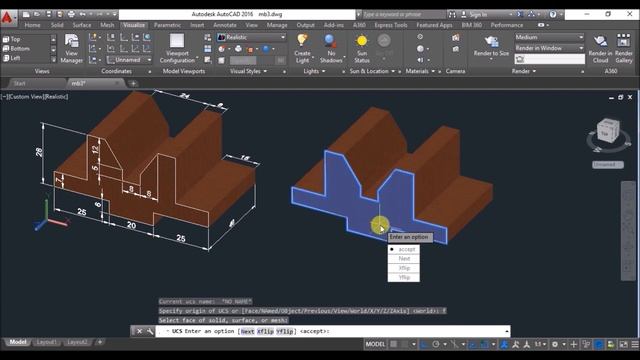
Task: Open the Medium render preset dropdown
Action: pyautogui.click(x=549, y=37)
